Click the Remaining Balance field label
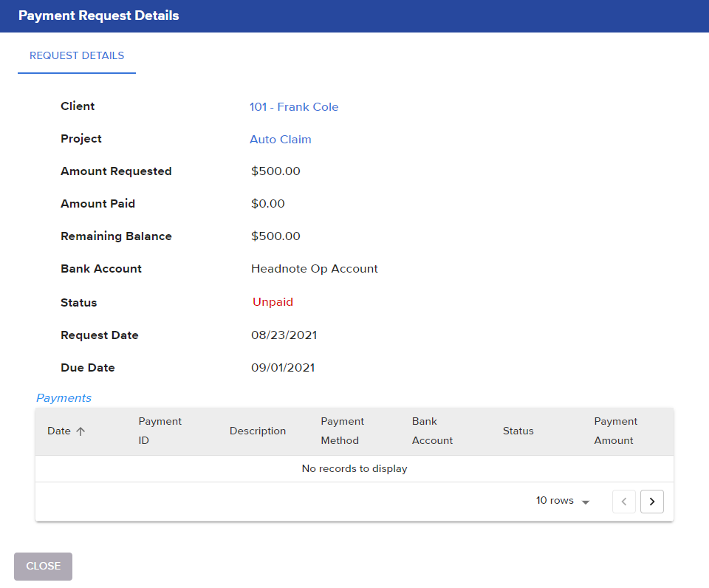The width and height of the screenshot is (709, 588). click(116, 236)
